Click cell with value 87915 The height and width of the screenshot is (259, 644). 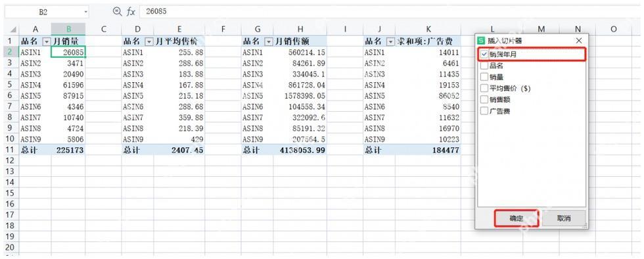point(68,96)
